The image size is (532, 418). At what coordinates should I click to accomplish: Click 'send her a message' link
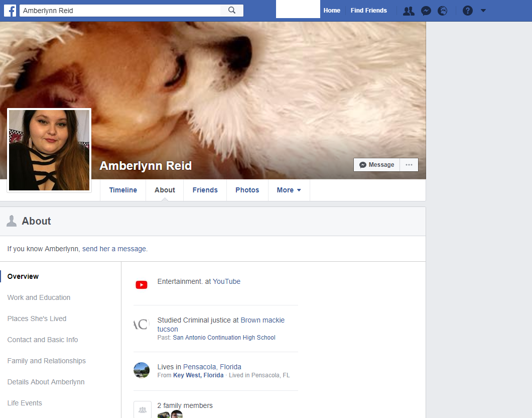[x=114, y=249]
